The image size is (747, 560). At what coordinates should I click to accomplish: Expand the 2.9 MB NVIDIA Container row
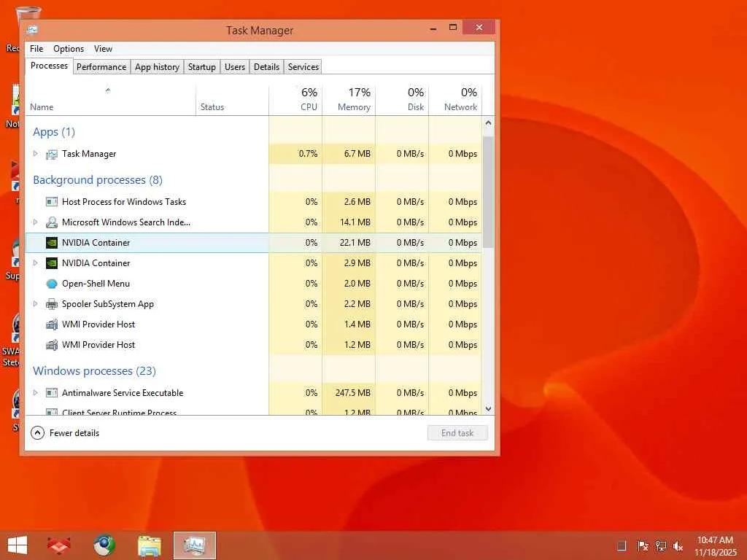[35, 262]
